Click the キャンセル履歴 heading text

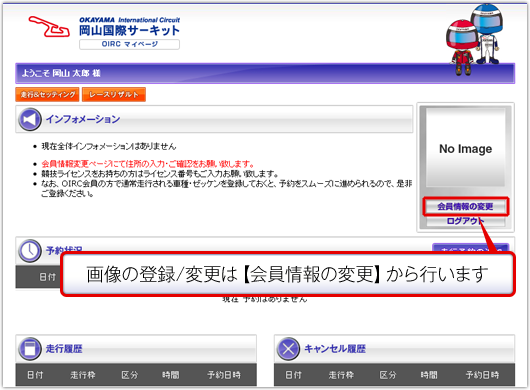[335, 348]
